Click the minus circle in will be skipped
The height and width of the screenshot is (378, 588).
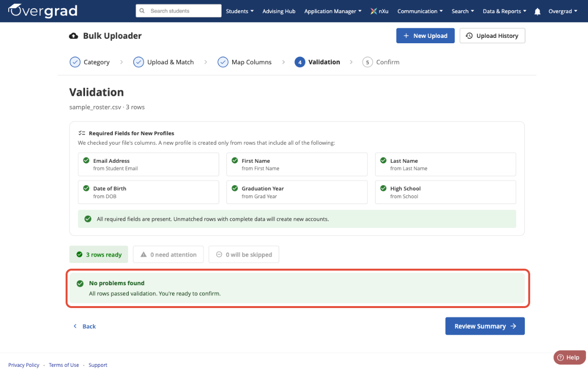click(x=219, y=255)
